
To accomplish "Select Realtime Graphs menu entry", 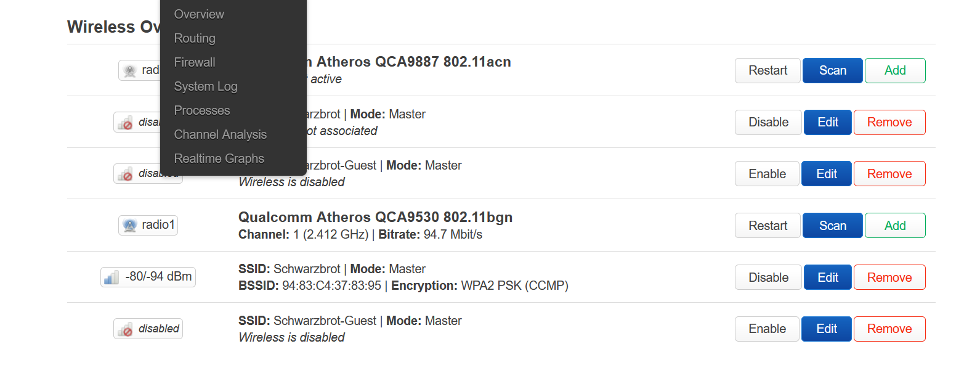I will [x=219, y=158].
